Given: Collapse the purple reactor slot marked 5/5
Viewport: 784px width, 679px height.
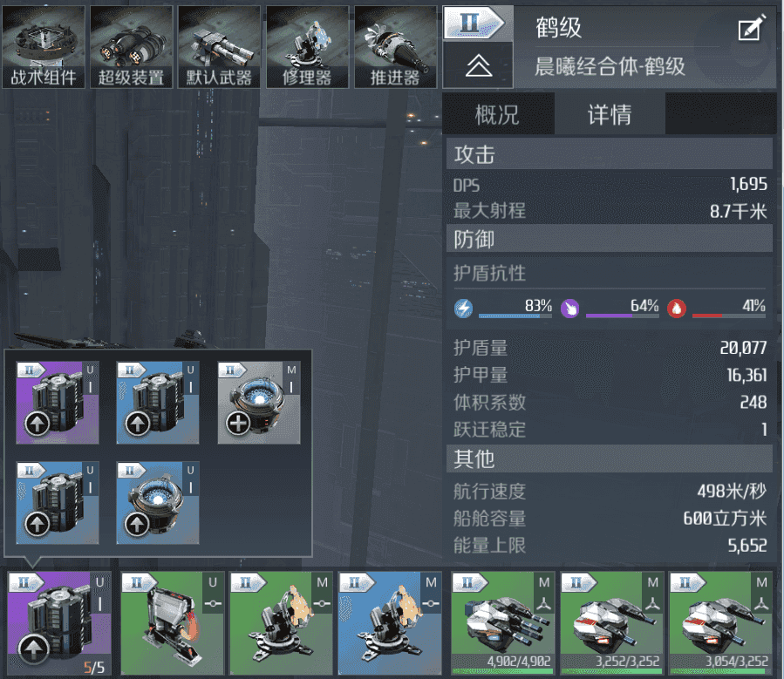Looking at the screenshot, I should [x=59, y=623].
